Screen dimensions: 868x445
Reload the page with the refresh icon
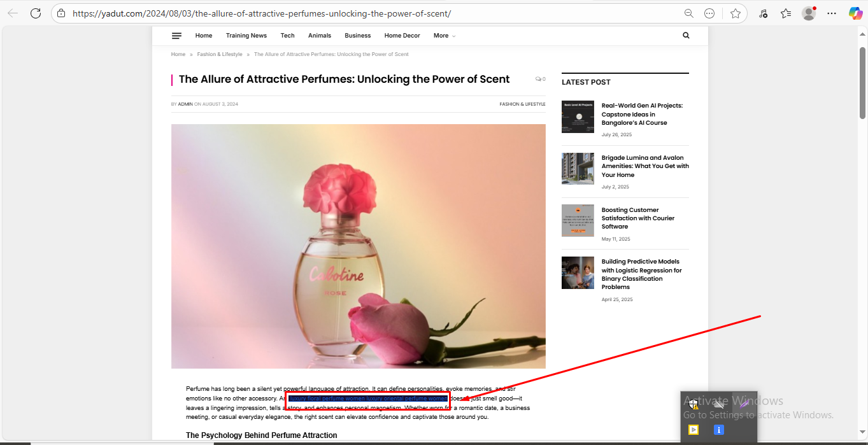(36, 13)
